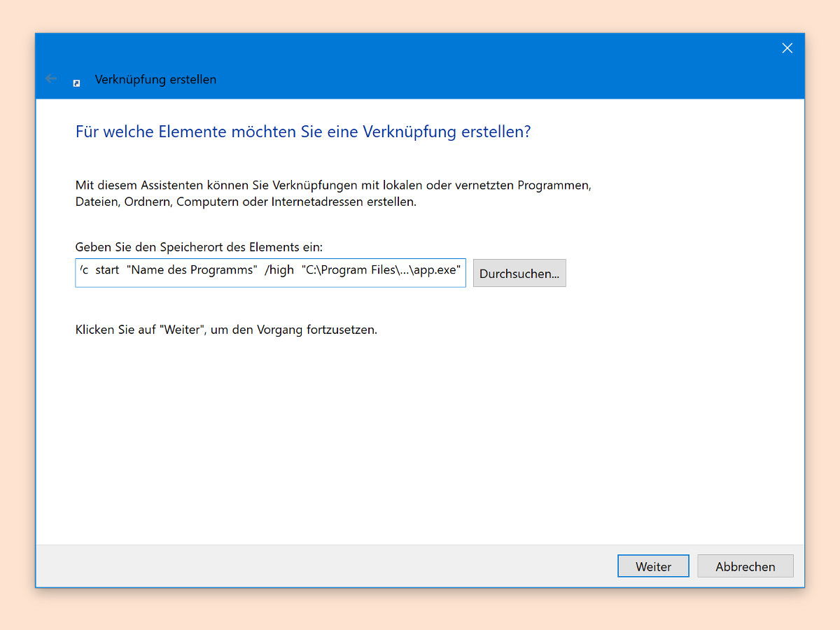Close the Verknüpfung erstellen dialog
Image resolution: width=840 pixels, height=630 pixels.
tap(787, 48)
